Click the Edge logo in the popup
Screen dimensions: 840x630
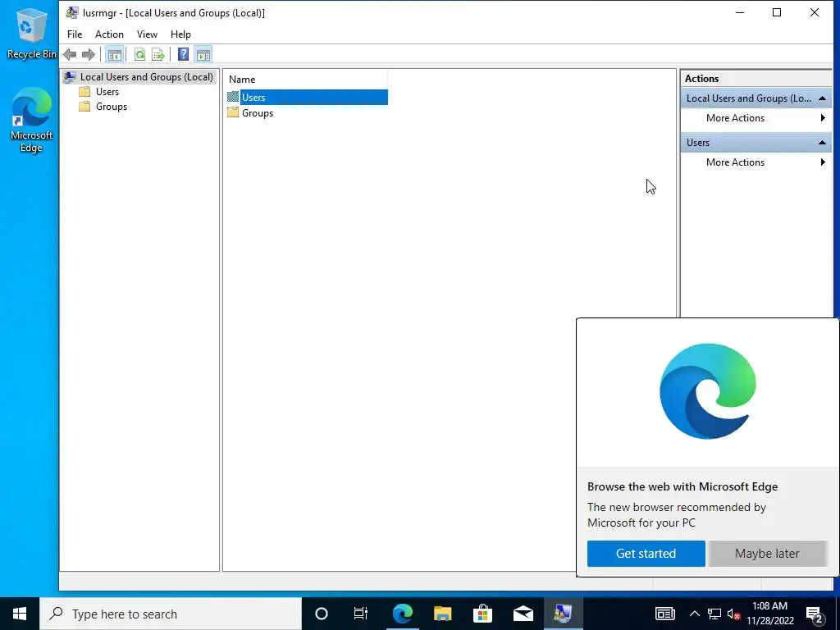[708, 391]
